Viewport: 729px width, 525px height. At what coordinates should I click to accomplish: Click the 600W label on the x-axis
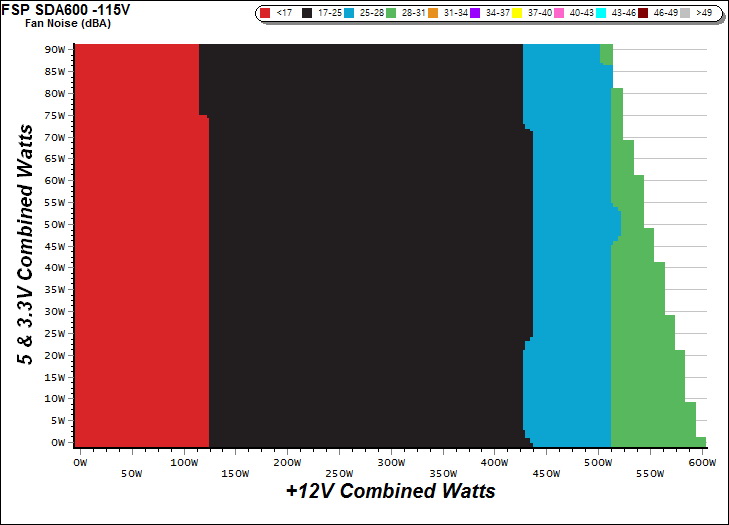coord(703,463)
